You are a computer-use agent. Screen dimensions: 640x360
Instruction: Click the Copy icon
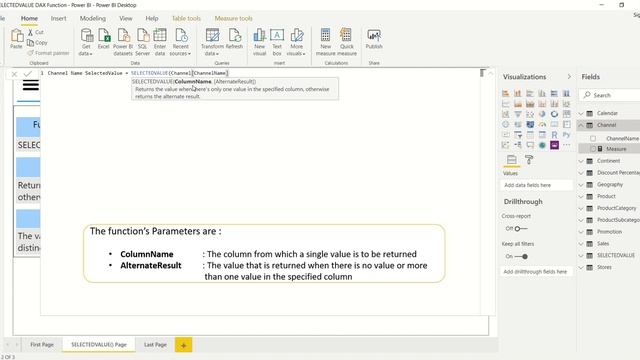(x=31, y=42)
